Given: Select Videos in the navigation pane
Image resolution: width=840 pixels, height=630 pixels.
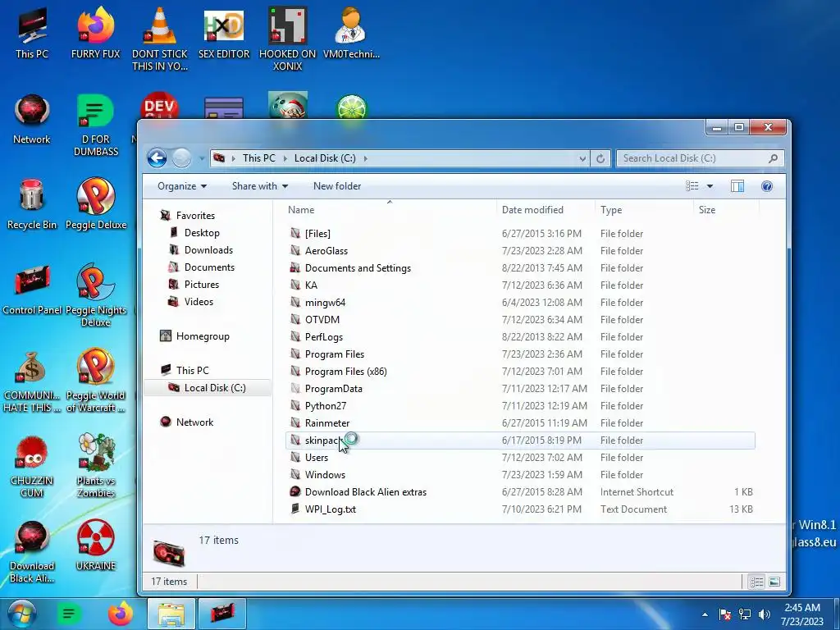Looking at the screenshot, I should pyautogui.click(x=199, y=301).
